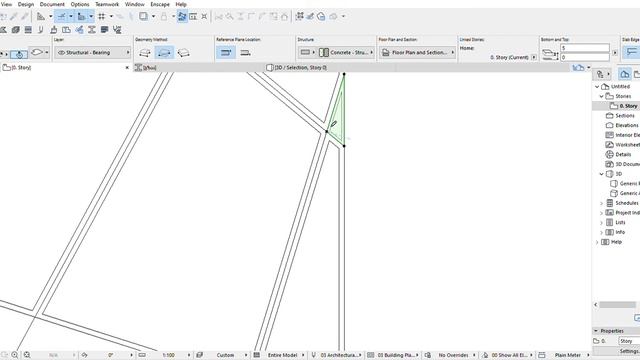The image size is (640, 360).
Task: Toggle the snap reference icon in toolbar
Action: click(82, 16)
